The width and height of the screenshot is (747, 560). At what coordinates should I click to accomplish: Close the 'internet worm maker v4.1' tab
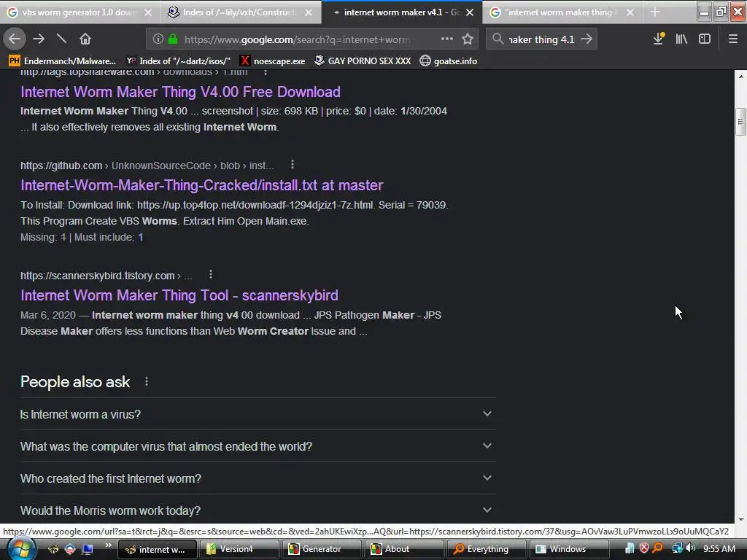coord(470,13)
